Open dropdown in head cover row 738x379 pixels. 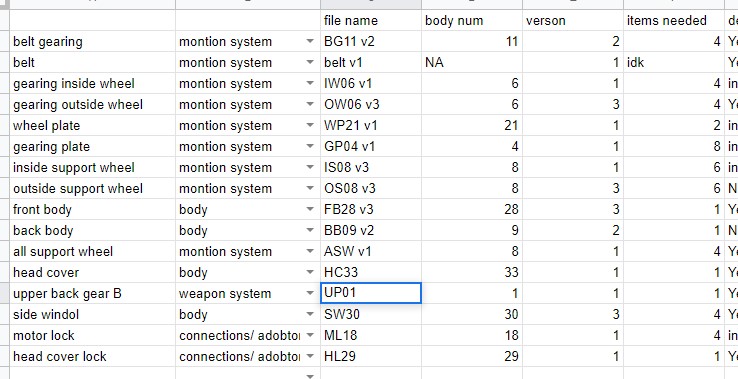pos(310,272)
